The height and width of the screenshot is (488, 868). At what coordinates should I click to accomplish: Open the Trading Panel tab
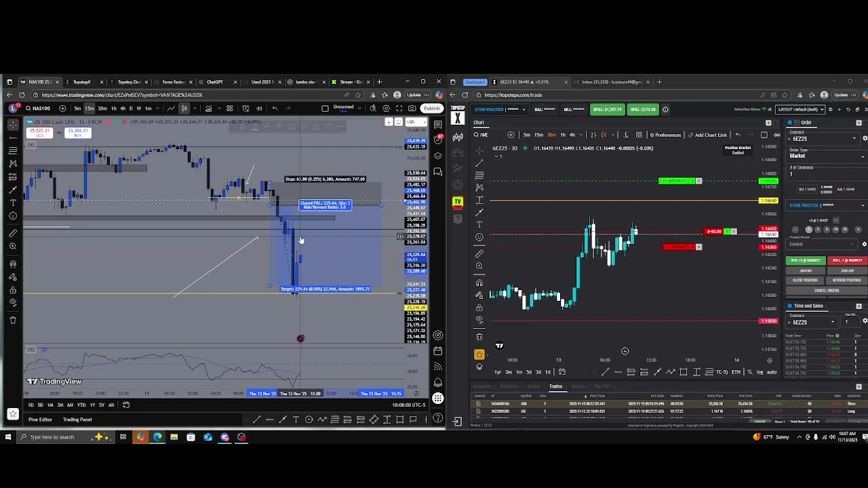pos(77,420)
